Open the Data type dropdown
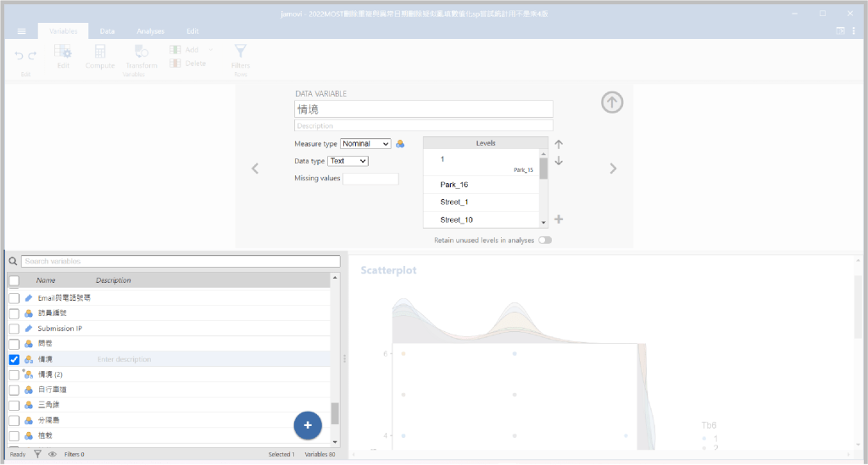Screen dimensions: 868x465 pyautogui.click(x=348, y=161)
